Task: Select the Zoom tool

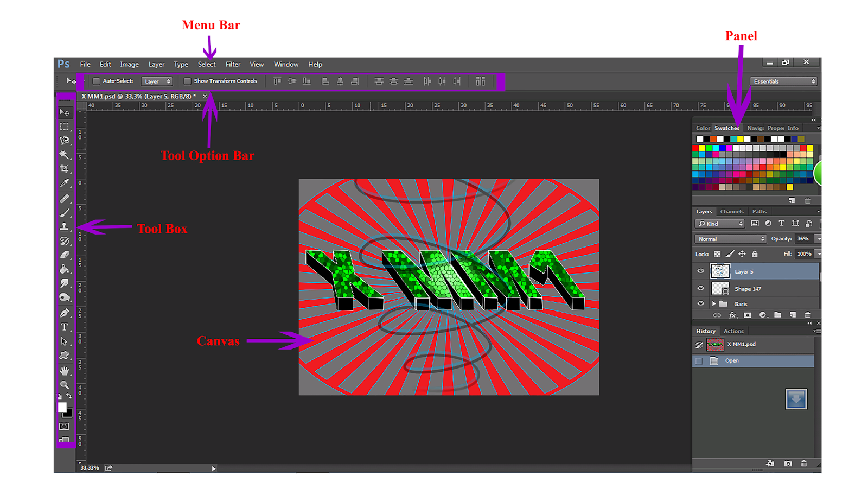Action: point(65,385)
